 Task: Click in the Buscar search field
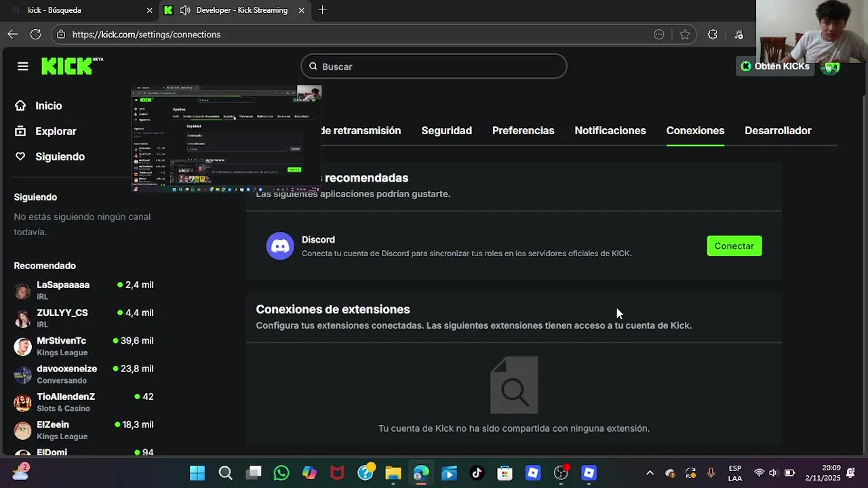(434, 66)
